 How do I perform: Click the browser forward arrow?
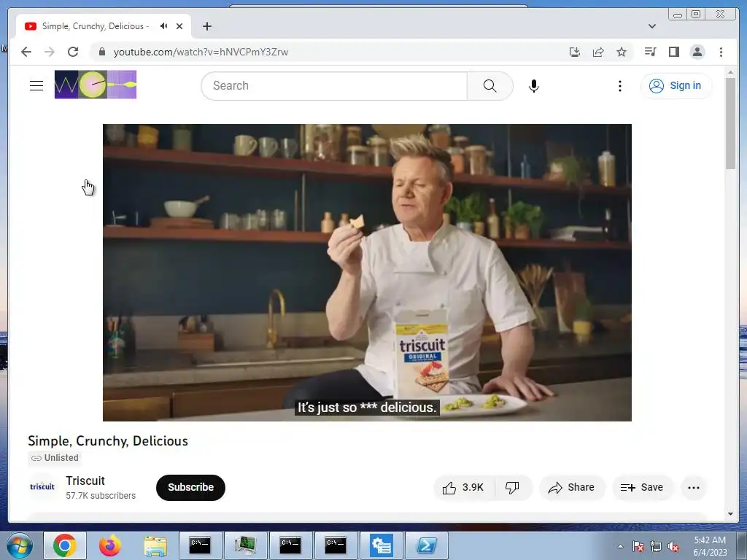pyautogui.click(x=50, y=52)
